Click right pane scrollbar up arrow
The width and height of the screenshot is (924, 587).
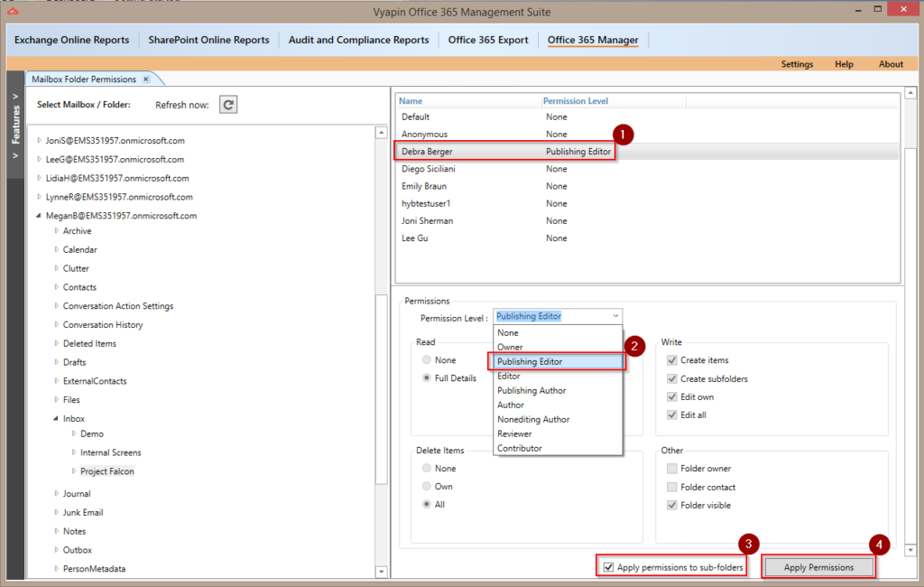pos(910,93)
